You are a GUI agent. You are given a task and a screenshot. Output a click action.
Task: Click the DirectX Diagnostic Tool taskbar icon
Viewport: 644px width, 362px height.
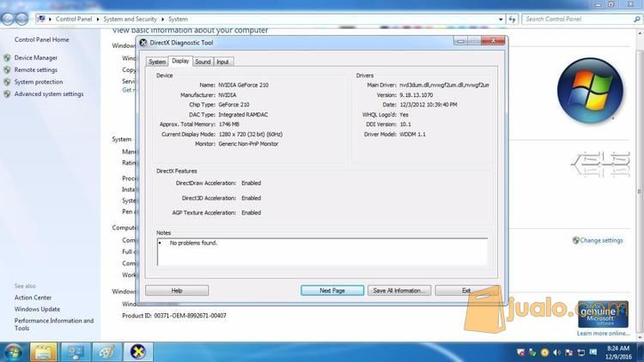[x=137, y=352]
